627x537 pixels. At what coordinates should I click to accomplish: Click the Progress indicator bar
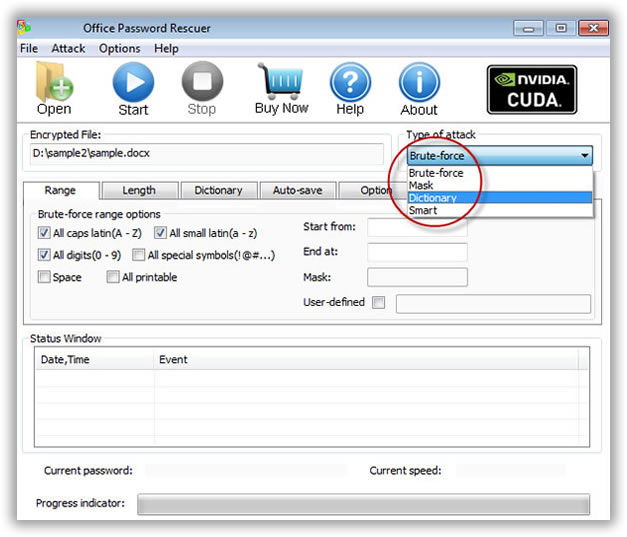point(363,504)
